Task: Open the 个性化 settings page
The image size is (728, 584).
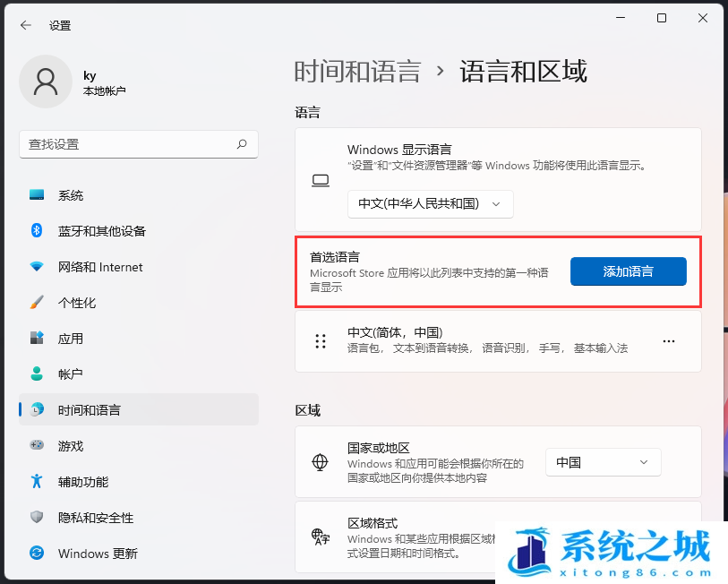Action: tap(139, 302)
